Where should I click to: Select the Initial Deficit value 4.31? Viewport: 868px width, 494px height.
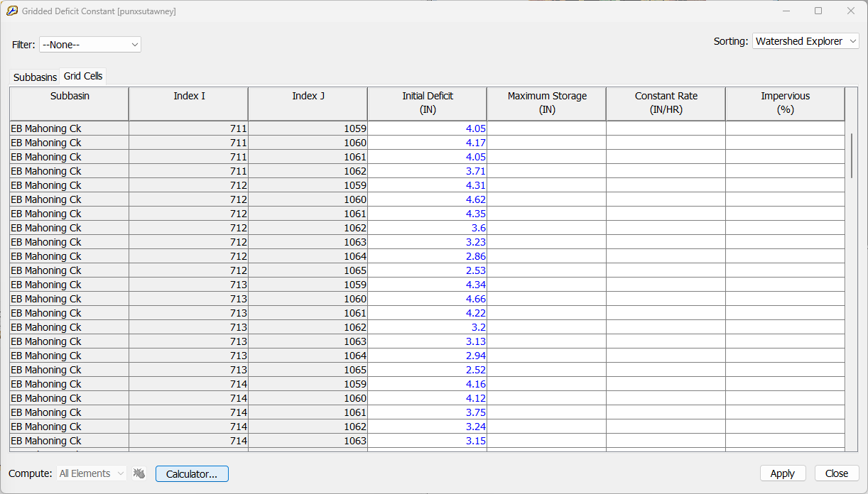pyautogui.click(x=428, y=185)
